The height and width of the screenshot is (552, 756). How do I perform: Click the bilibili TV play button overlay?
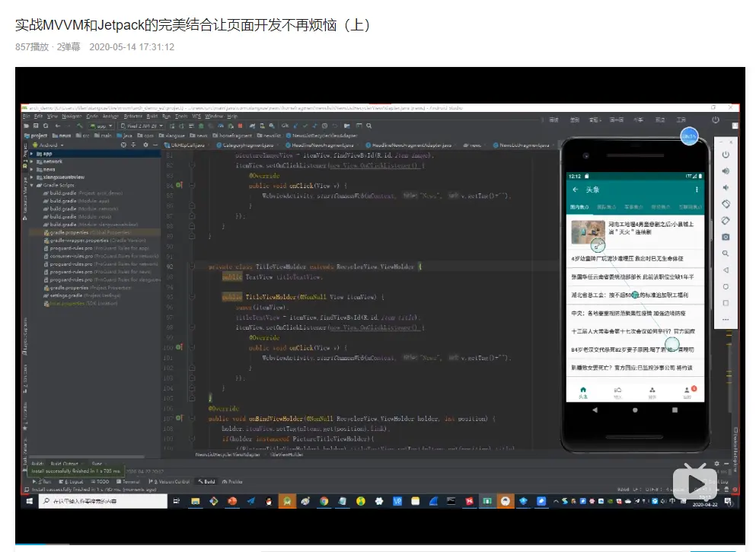tap(696, 481)
